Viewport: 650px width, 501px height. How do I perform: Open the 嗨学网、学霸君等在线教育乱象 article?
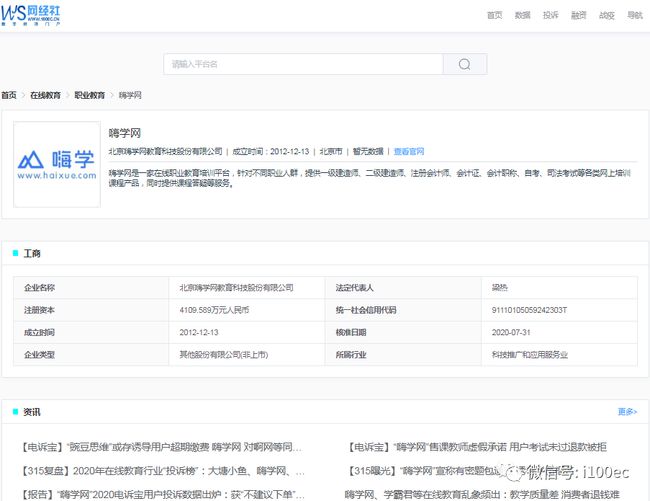[482, 495]
